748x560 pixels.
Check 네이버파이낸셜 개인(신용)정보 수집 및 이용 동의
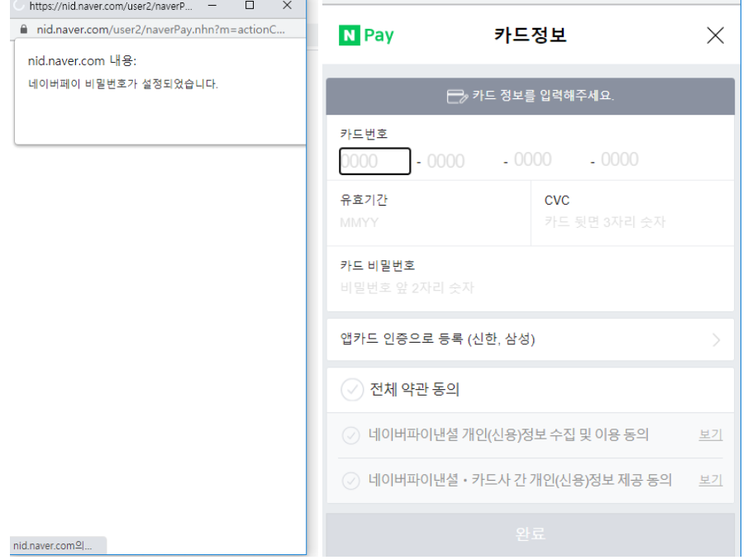[351, 435]
